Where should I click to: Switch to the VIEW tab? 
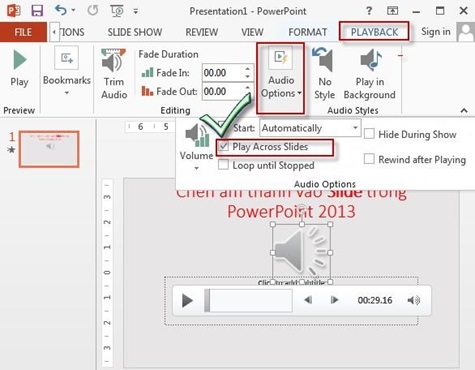(252, 32)
